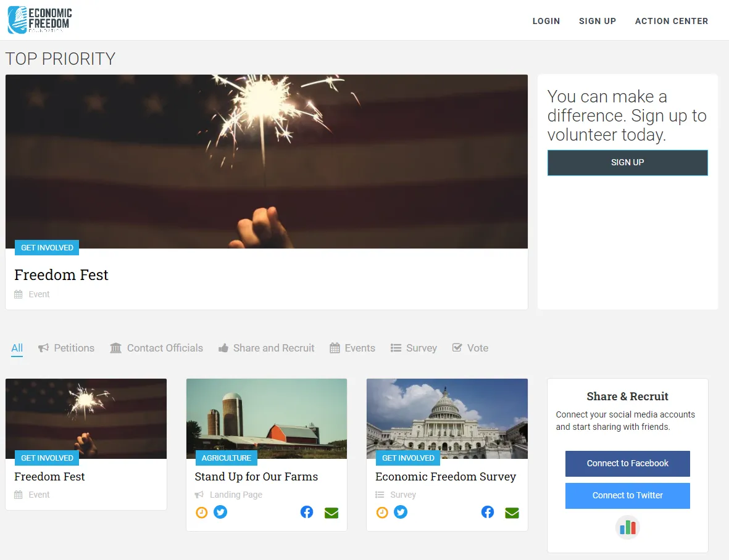Select the Contact Officials filter tab
The height and width of the screenshot is (560, 729).
point(157,348)
